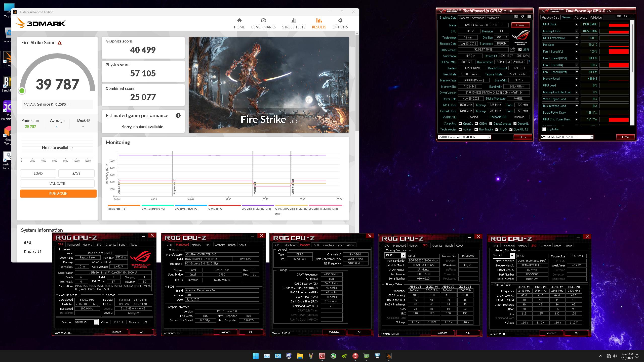Open File Explorer from the taskbar
The height and width of the screenshot is (362, 644).
point(300,356)
